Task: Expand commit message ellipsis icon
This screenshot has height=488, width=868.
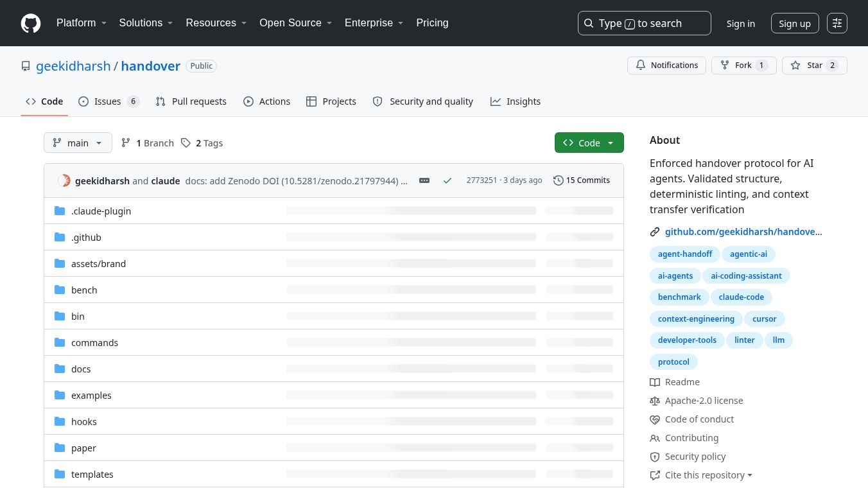Action: click(x=424, y=180)
